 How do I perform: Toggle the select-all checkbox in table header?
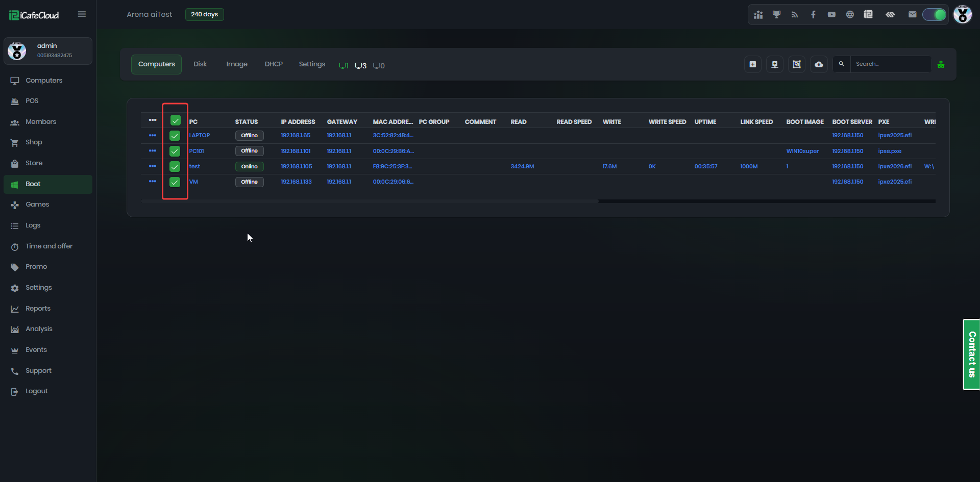pyautogui.click(x=175, y=120)
